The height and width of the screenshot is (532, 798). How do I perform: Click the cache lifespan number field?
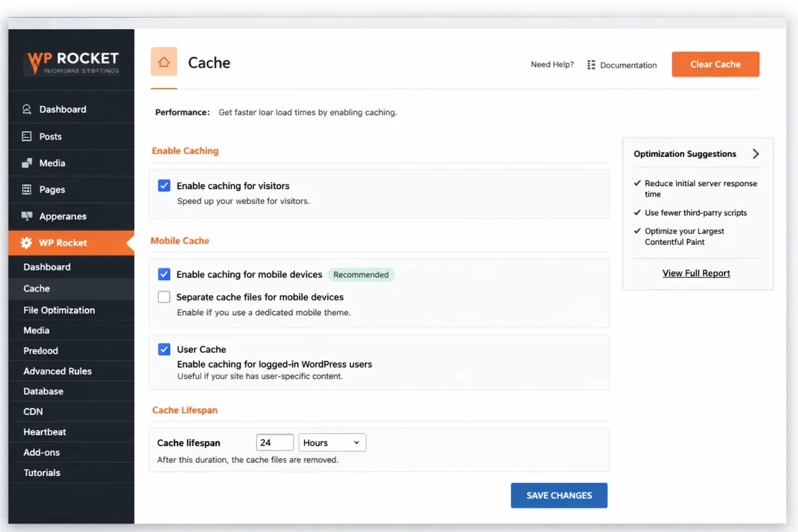[274, 443]
